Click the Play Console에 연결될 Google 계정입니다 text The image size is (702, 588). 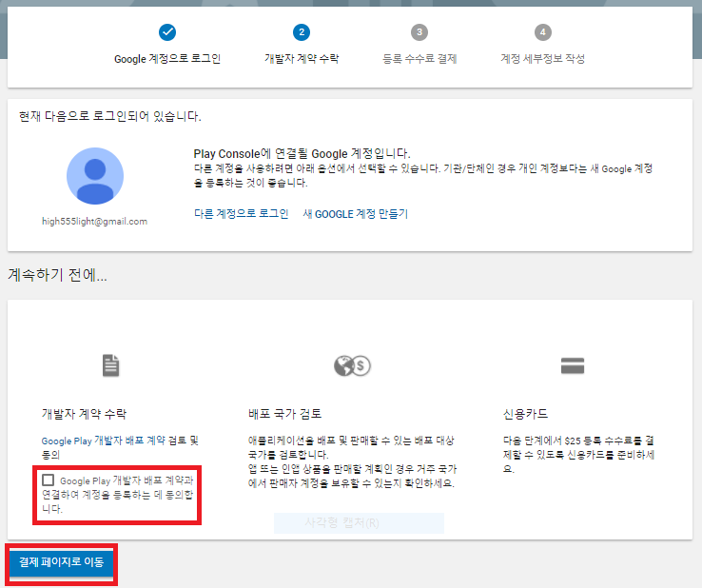pyautogui.click(x=302, y=153)
